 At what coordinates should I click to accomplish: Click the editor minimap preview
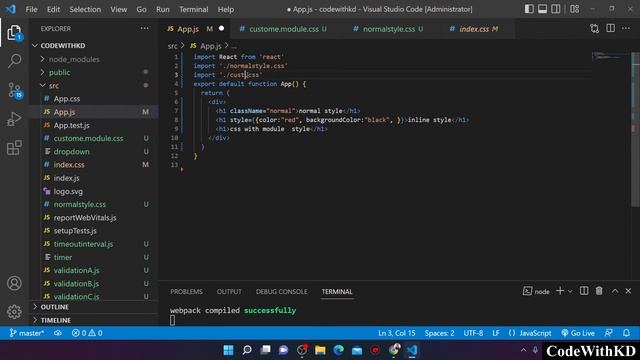[x=610, y=56]
